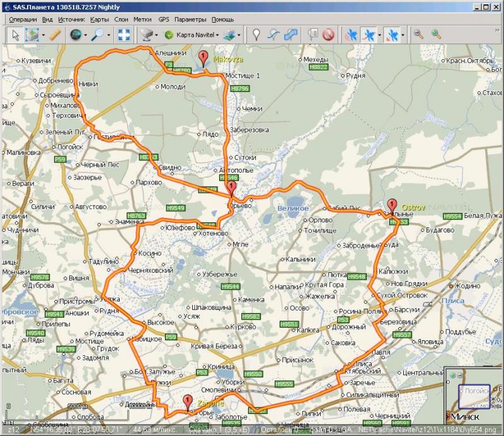Click the globe icon in toolbar

76,35
